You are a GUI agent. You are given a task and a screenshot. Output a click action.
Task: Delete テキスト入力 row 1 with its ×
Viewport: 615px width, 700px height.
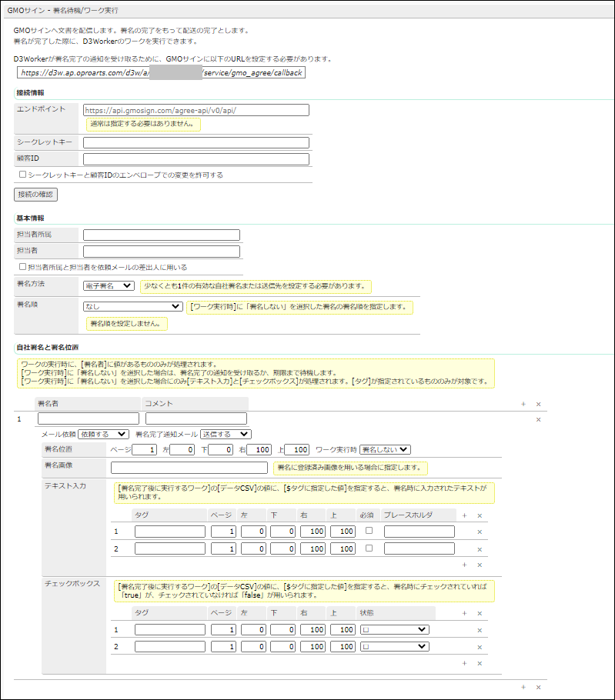pyautogui.click(x=480, y=532)
